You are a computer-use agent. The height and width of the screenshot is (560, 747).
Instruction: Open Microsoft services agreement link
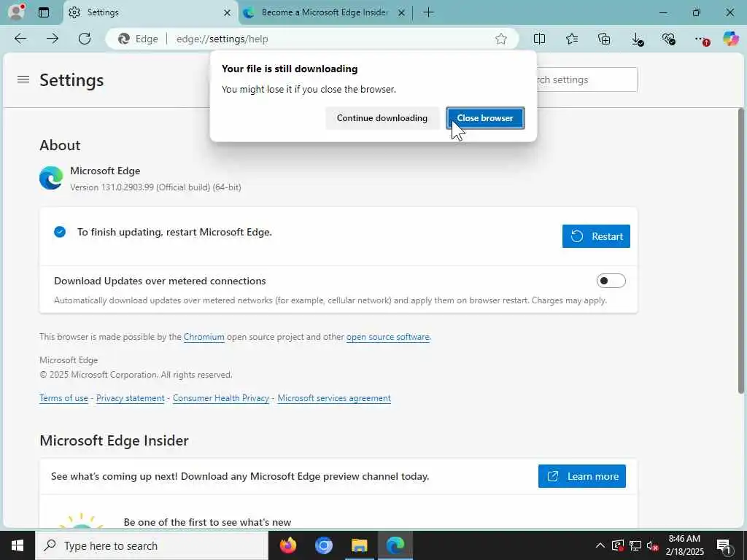click(334, 398)
